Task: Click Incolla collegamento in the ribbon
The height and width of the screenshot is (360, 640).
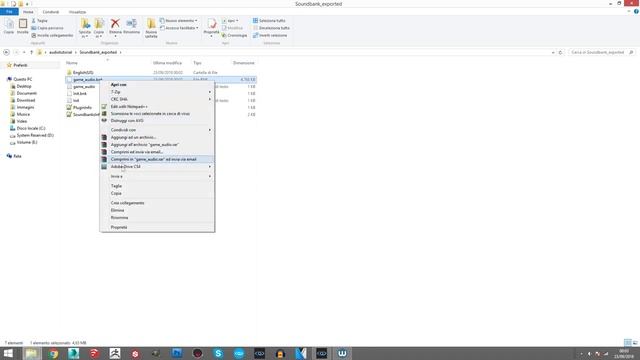Action: [x=52, y=35]
